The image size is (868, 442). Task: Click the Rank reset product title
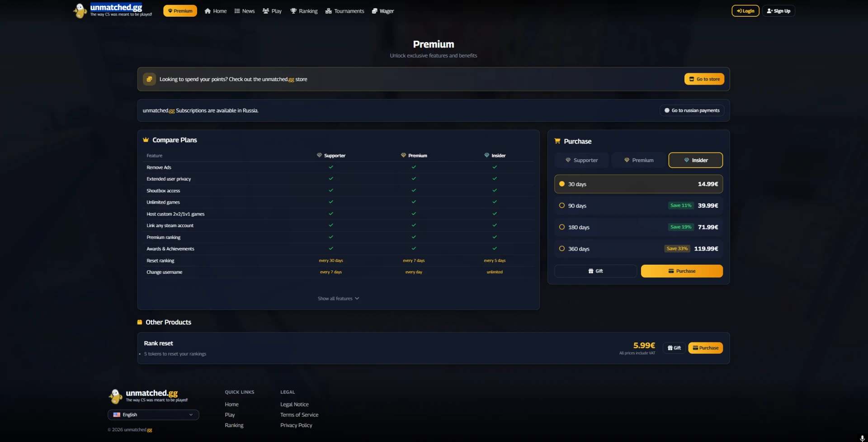click(x=158, y=343)
